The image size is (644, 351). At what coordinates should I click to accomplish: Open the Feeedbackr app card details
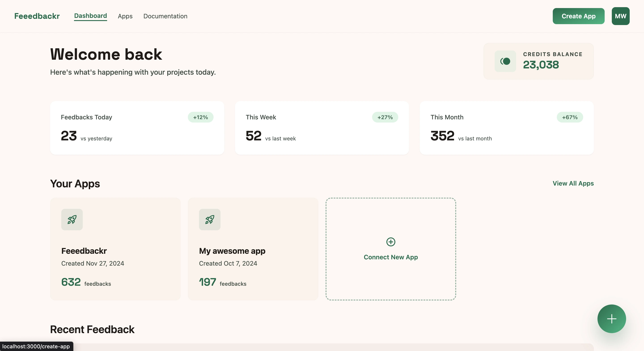tap(115, 250)
